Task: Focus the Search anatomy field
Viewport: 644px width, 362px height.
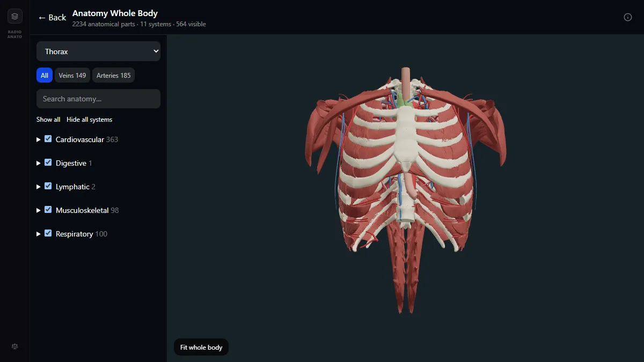Action: [x=98, y=99]
